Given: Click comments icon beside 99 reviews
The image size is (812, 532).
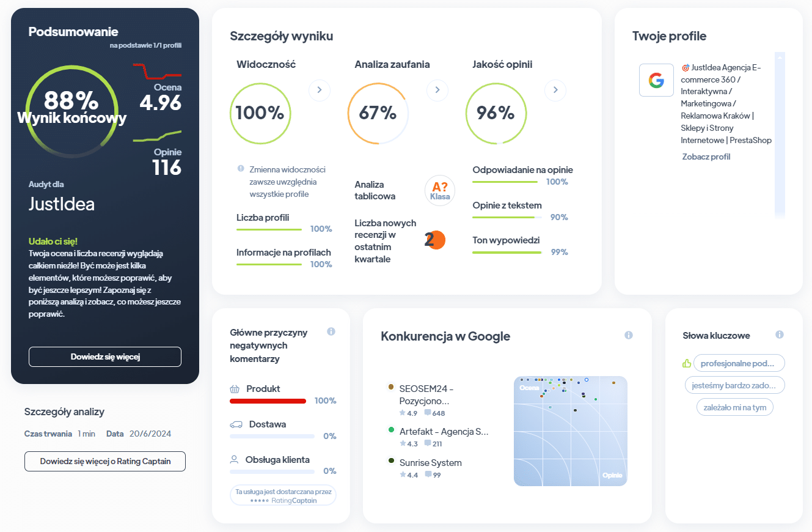Looking at the screenshot, I should 428,475.
